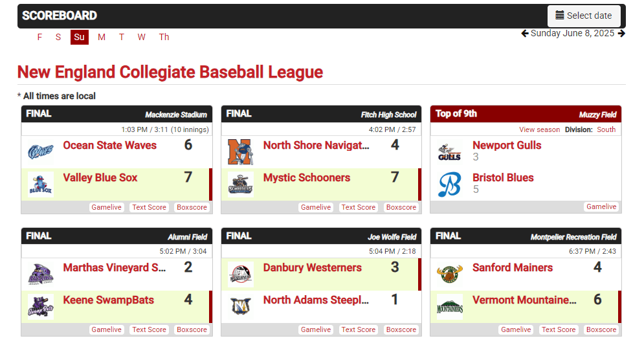
Task: Click the Keene SwampBats logo
Action: [x=41, y=306]
